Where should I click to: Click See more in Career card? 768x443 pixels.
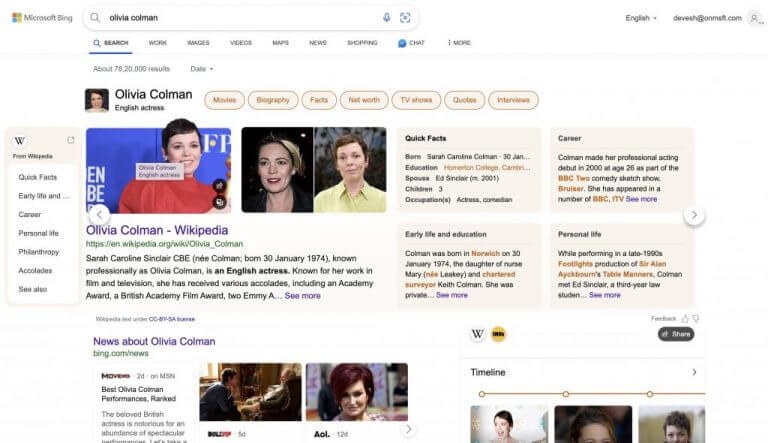click(641, 199)
